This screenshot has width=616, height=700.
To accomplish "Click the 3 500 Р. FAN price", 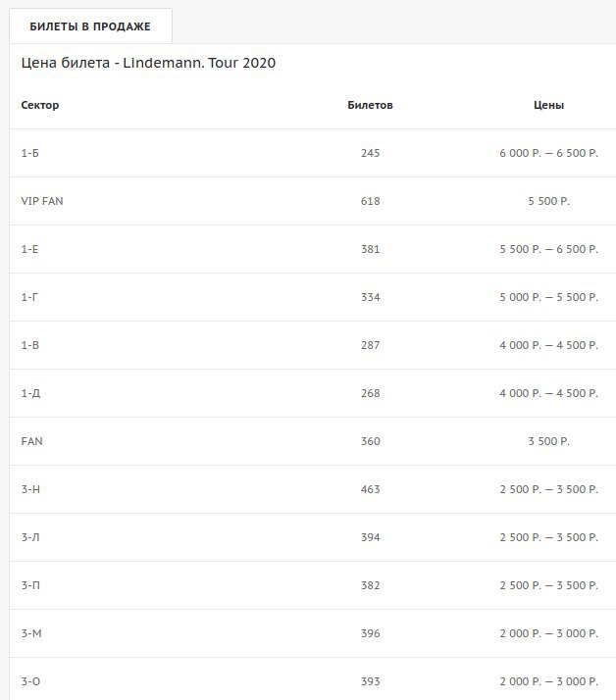I will [548, 441].
